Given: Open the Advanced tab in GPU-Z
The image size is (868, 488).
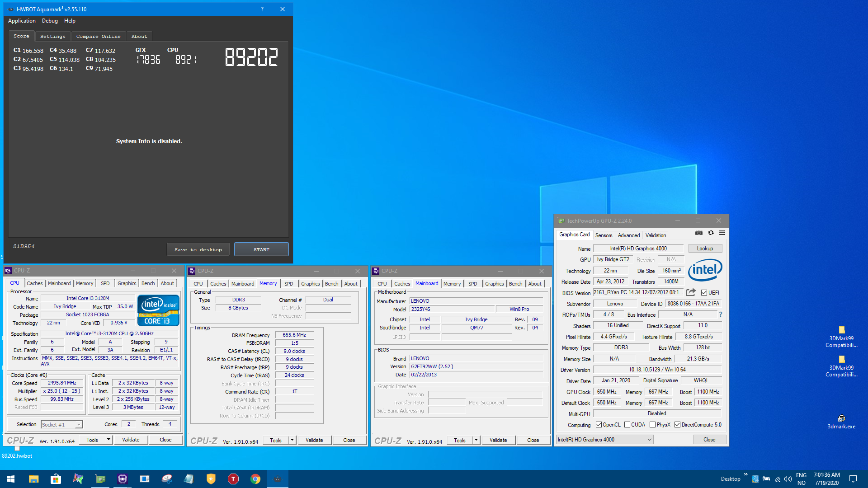Looking at the screenshot, I should 629,235.
